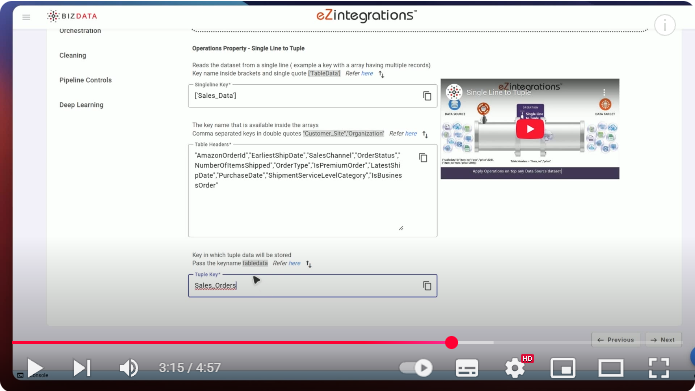Open video settings gear

click(515, 368)
